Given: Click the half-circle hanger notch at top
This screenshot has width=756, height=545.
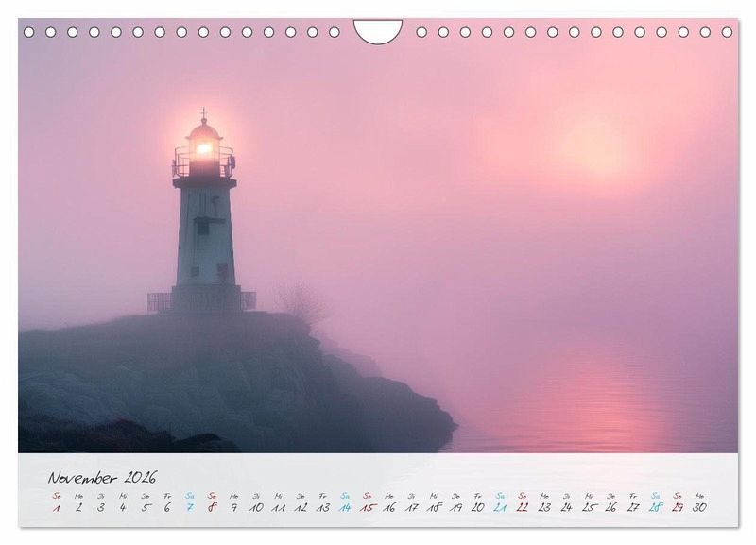Looking at the screenshot, I should coord(378,30).
